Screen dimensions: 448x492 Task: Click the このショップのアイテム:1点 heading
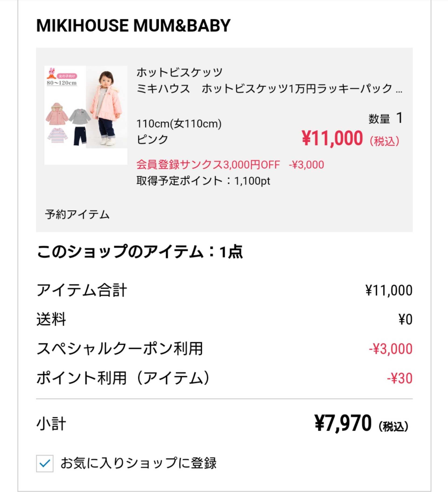pyautogui.click(x=140, y=252)
